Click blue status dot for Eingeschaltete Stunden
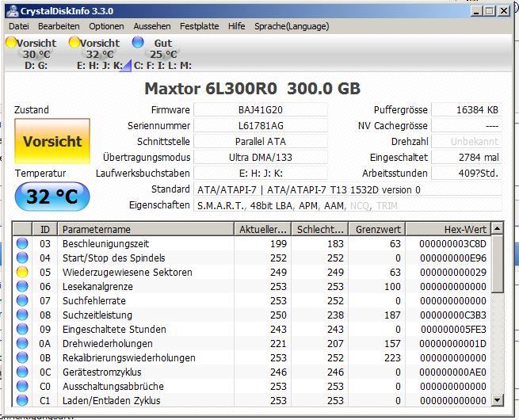 click(x=22, y=329)
